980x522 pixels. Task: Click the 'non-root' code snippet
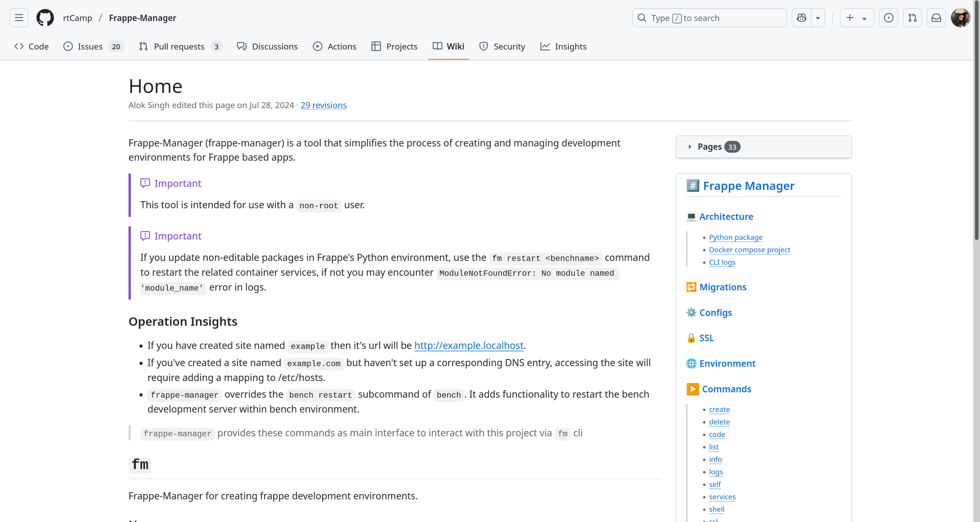point(319,206)
